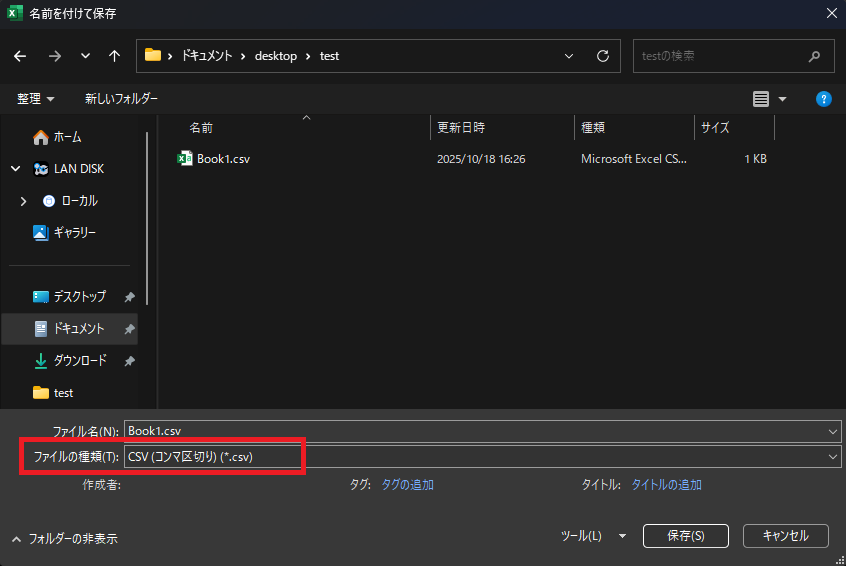Refresh the test folder view
Screen dimensions: 846x566
tap(603, 56)
